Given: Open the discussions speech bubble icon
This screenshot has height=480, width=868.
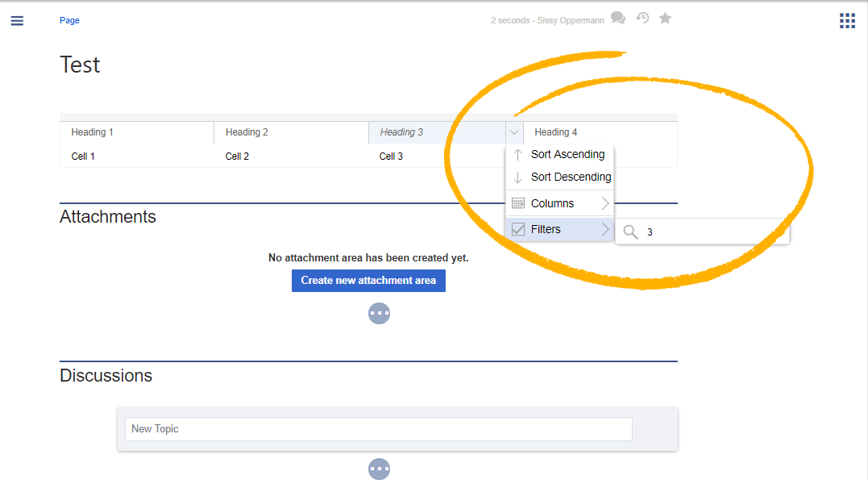Looking at the screenshot, I should pyautogui.click(x=618, y=19).
